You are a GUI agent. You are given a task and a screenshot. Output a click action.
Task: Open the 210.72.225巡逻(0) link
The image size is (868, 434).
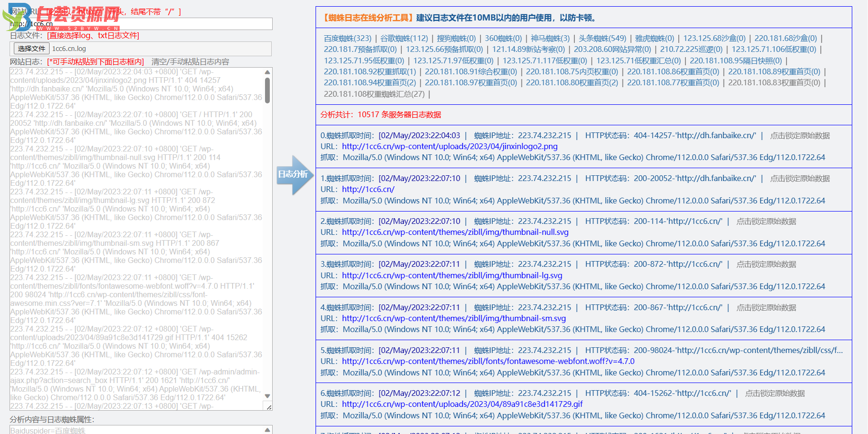tap(692, 49)
